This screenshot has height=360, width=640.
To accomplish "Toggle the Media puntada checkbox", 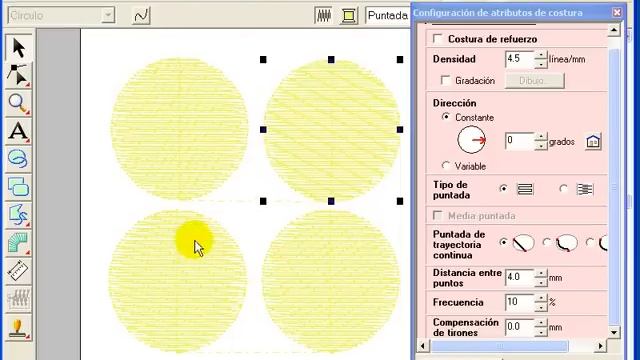I will (438, 216).
